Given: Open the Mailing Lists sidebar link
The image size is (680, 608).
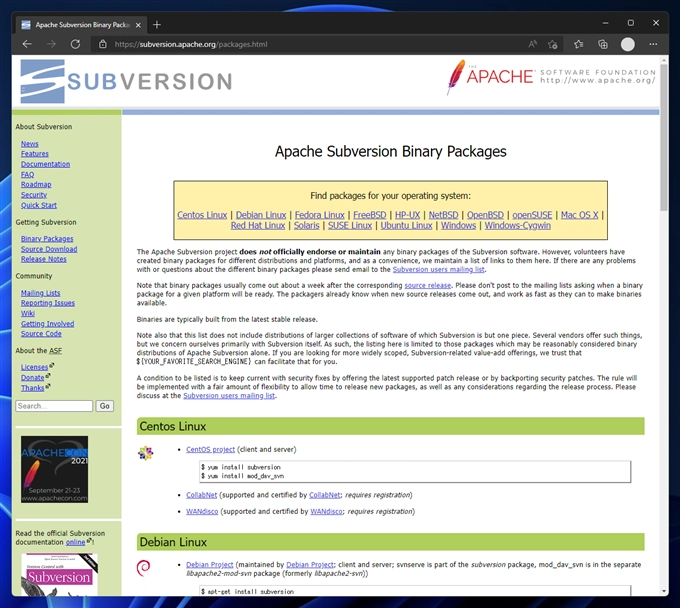Looking at the screenshot, I should pyautogui.click(x=41, y=293).
